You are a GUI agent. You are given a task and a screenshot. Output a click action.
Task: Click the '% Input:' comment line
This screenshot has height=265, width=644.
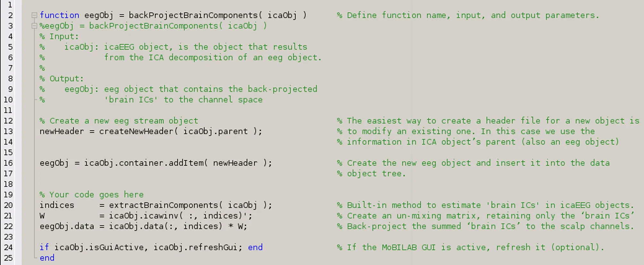(x=59, y=36)
